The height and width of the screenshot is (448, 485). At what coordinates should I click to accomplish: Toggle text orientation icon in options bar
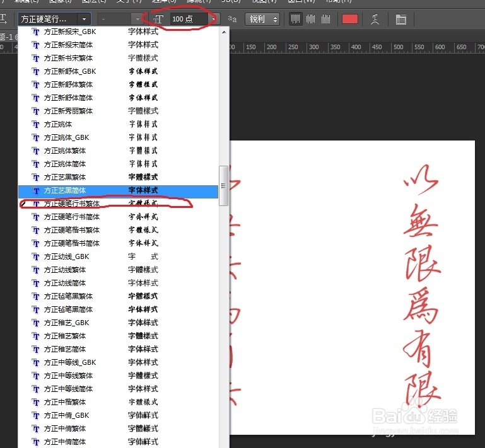[4, 19]
